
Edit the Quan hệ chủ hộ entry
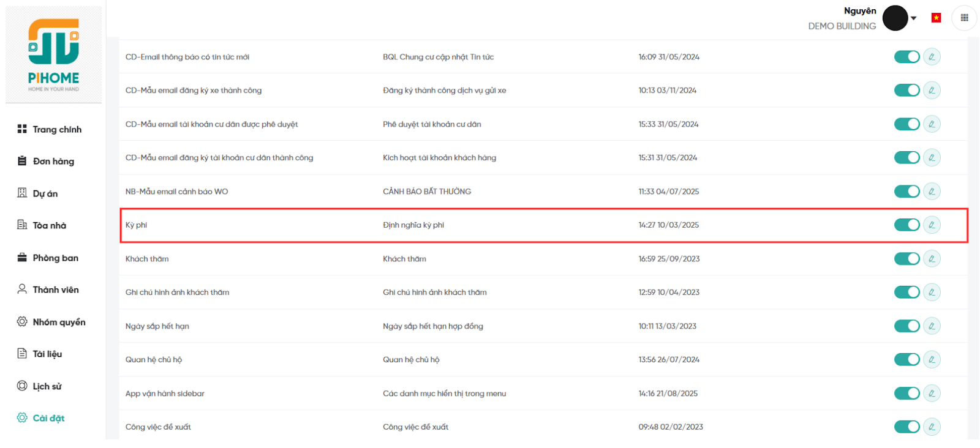(931, 360)
